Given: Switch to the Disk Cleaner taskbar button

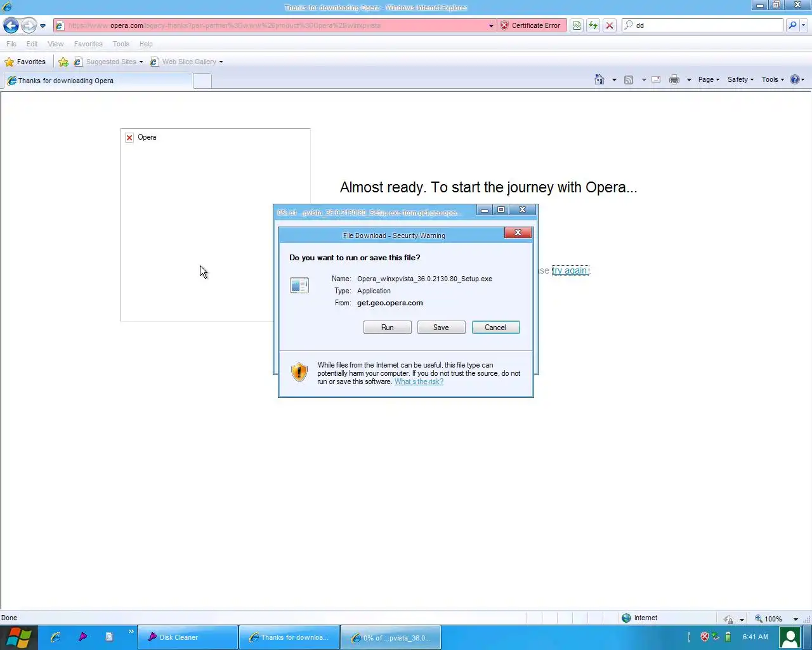Looking at the screenshot, I should [188, 637].
